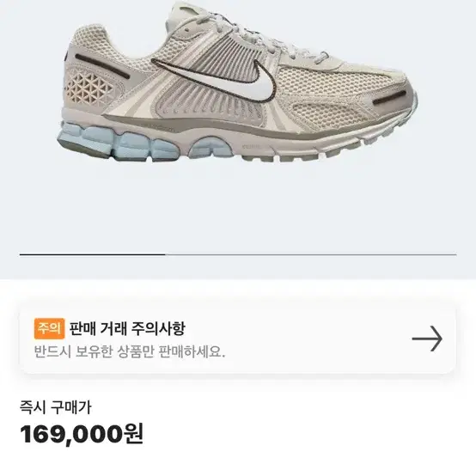Tap the triangular lattice heel panel

pyautogui.click(x=89, y=88)
